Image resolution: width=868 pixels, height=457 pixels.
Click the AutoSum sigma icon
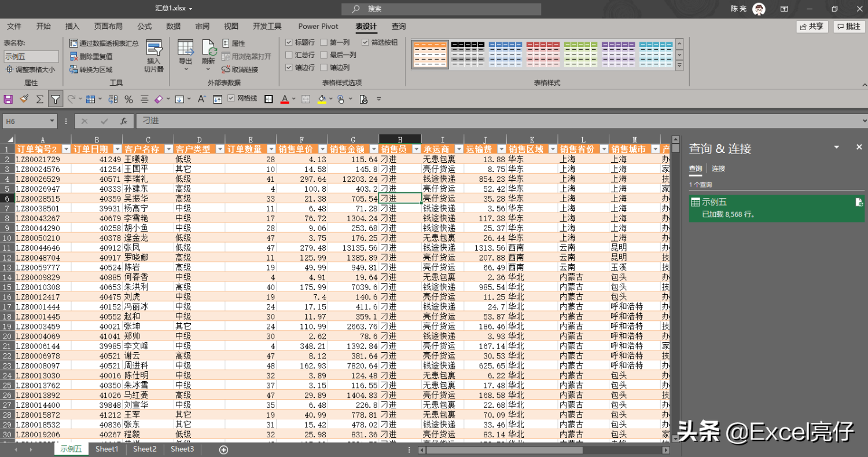point(39,99)
